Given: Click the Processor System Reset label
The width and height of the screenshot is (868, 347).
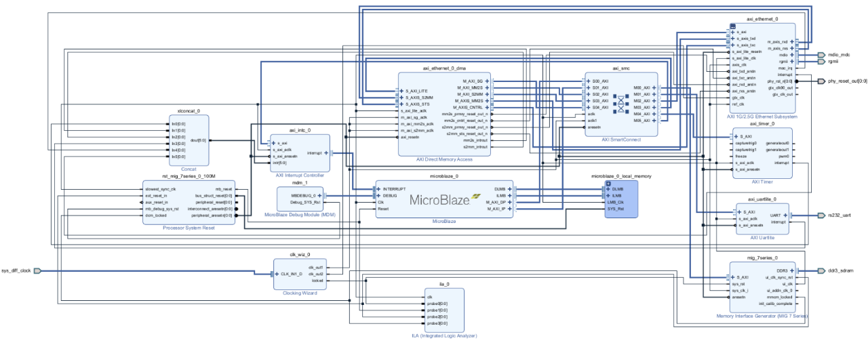Looking at the screenshot, I should [189, 228].
